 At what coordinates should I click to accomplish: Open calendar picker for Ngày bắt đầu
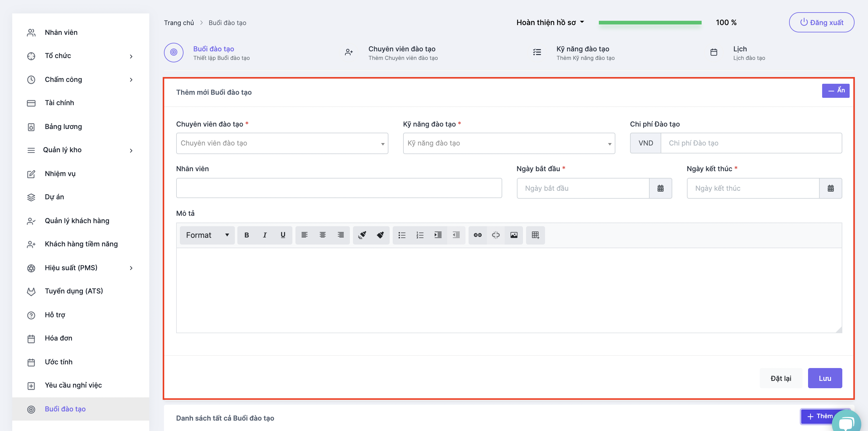(660, 188)
